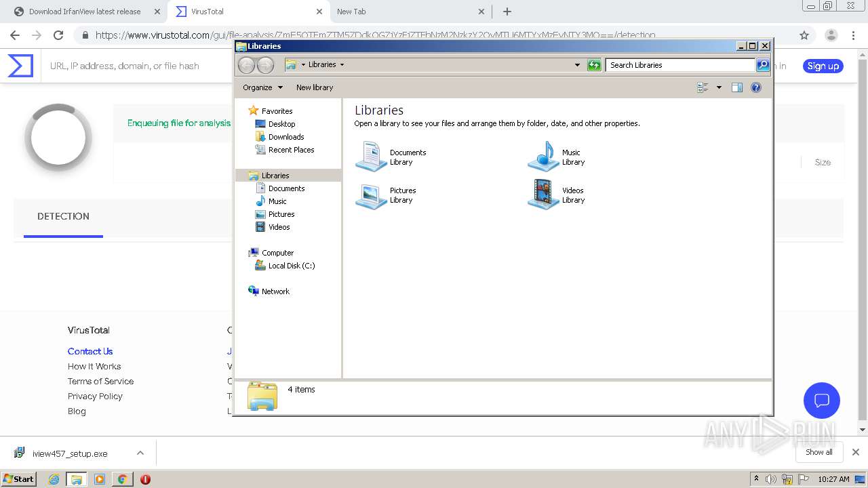The width and height of the screenshot is (868, 488).
Task: Switch to VirusTotal browser tab
Action: 248,12
